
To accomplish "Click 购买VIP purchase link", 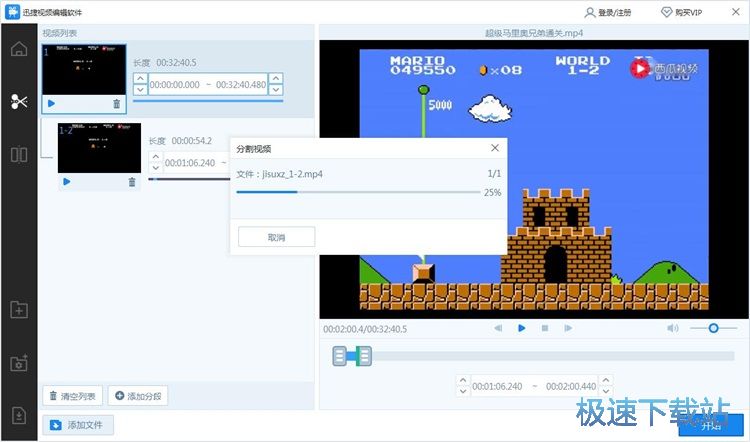I will point(682,12).
